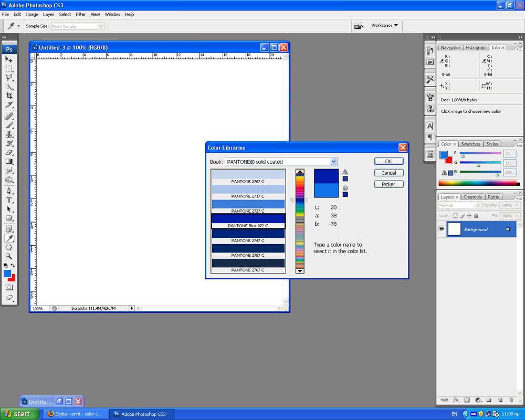
Task: Select the Clone Stamp tool
Action: tap(9, 134)
